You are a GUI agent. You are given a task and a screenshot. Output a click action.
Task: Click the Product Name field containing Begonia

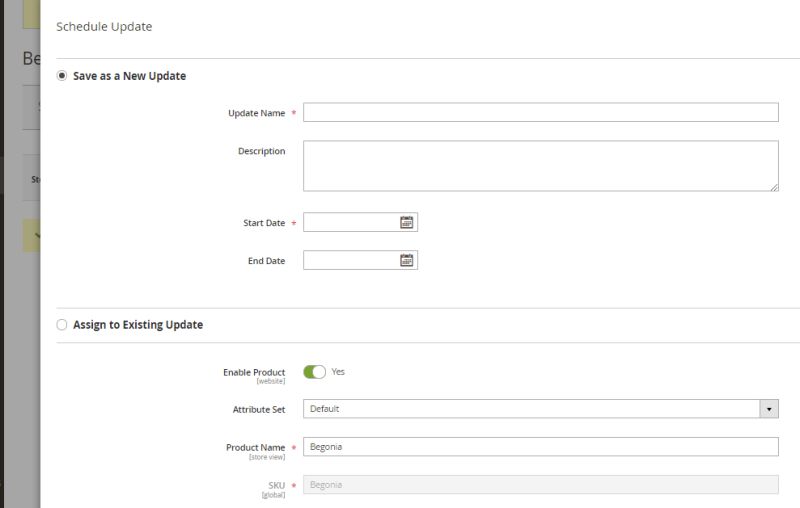click(x=541, y=447)
